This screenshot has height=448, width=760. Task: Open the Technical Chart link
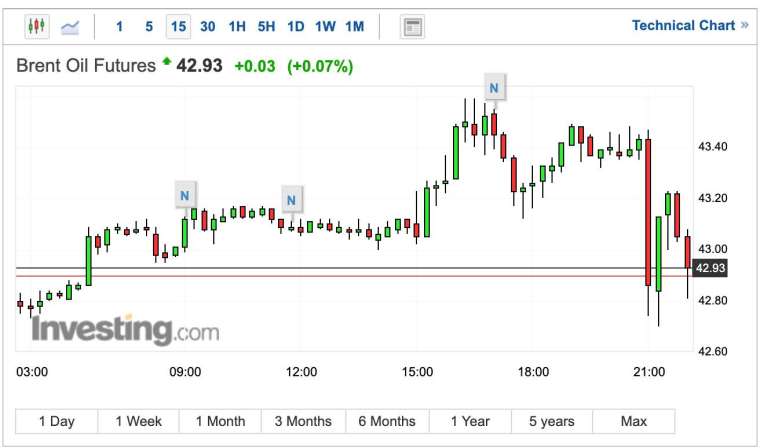[x=690, y=25]
